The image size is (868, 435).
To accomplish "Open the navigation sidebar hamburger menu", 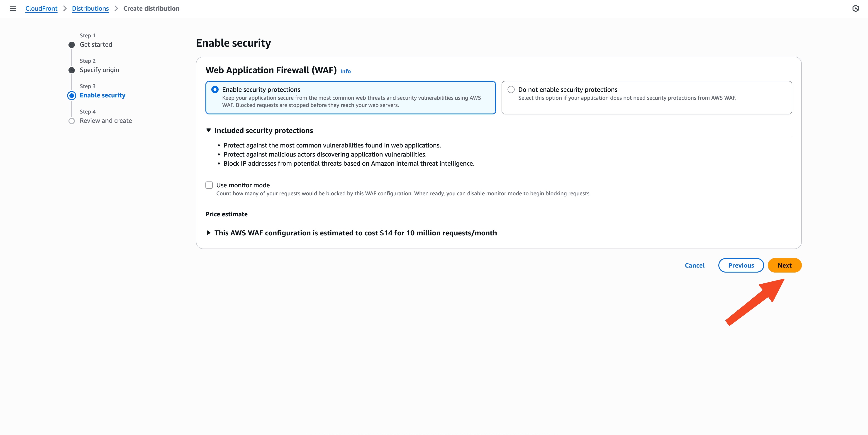I will pos(13,8).
